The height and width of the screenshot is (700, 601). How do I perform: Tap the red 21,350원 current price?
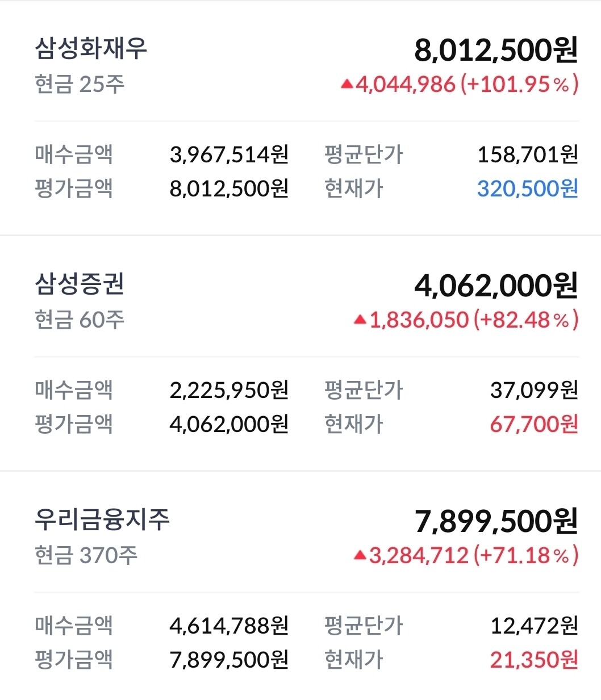click(x=533, y=660)
